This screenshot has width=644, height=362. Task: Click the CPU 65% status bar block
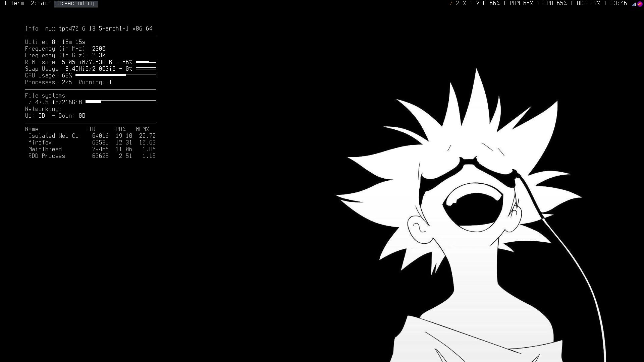click(x=555, y=3)
